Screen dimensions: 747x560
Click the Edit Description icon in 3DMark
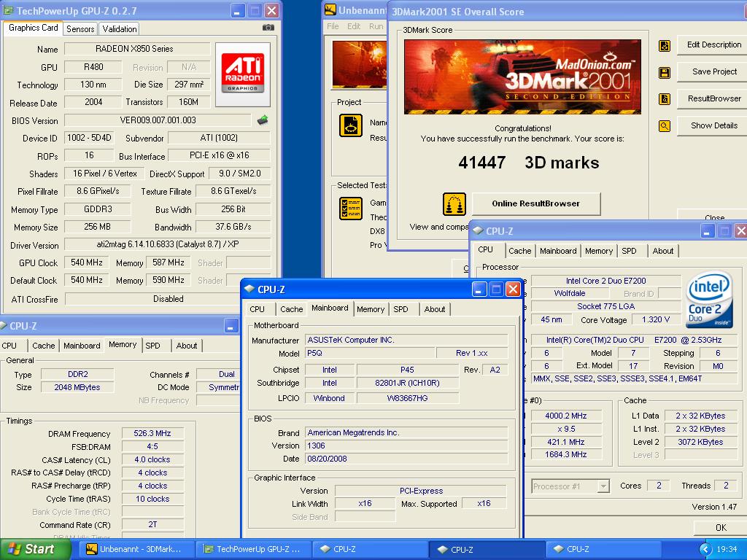click(665, 46)
